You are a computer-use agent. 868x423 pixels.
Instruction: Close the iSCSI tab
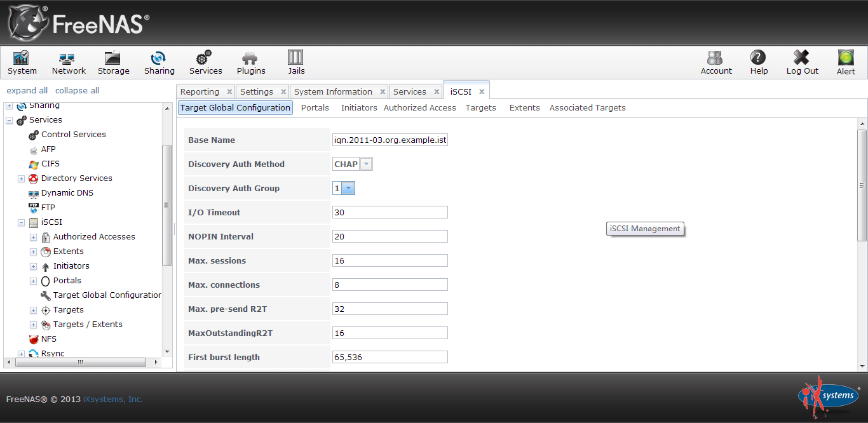point(482,92)
